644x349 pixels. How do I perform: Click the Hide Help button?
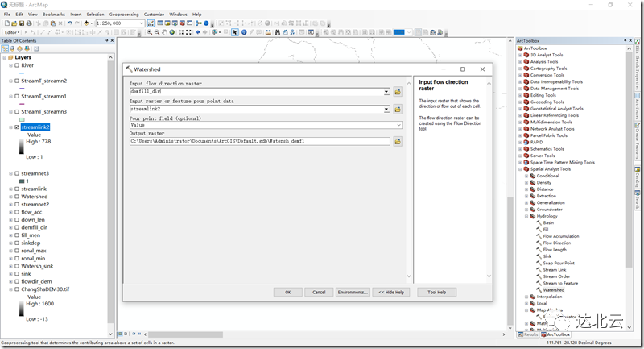click(x=391, y=293)
